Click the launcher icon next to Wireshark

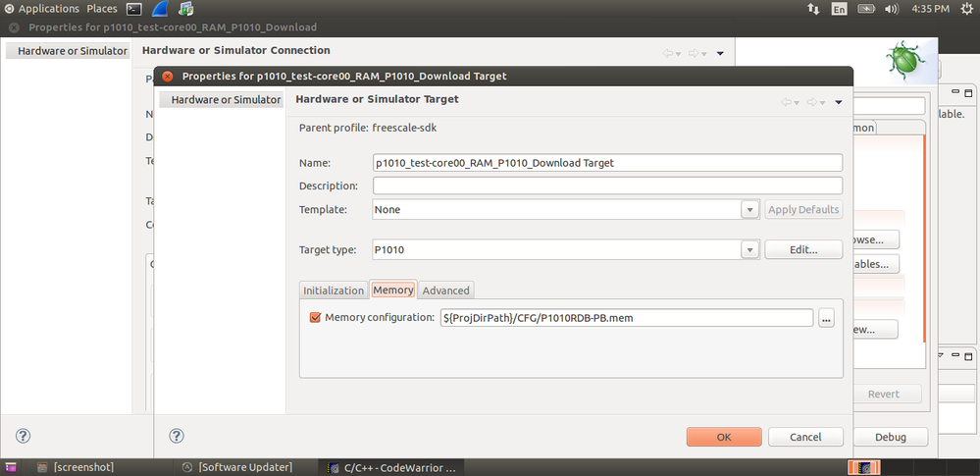click(x=185, y=9)
